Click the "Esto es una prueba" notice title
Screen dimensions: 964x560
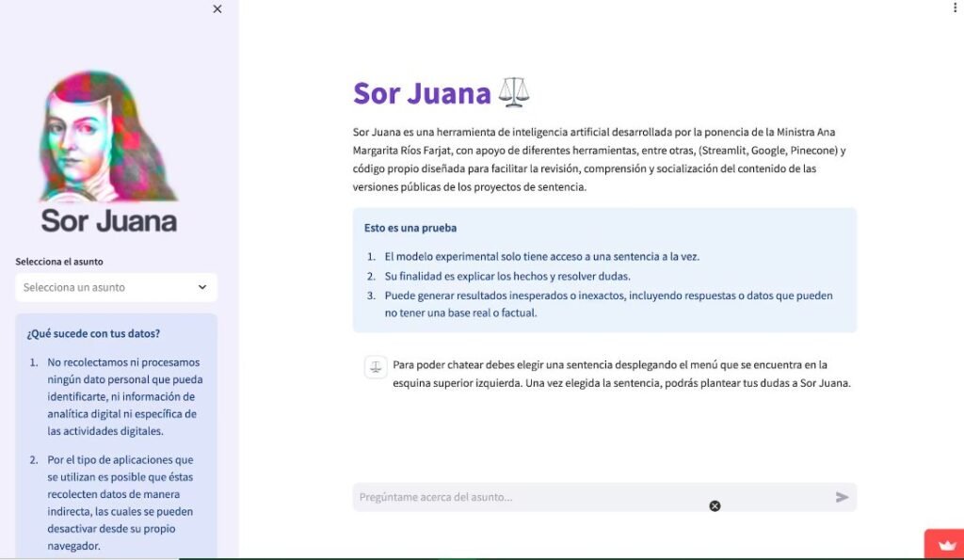point(410,228)
